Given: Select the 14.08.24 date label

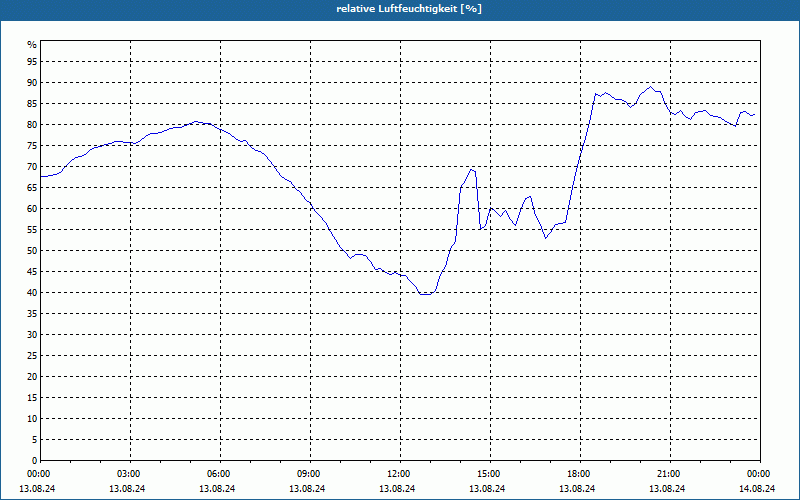Looking at the screenshot, I should pos(758,489).
